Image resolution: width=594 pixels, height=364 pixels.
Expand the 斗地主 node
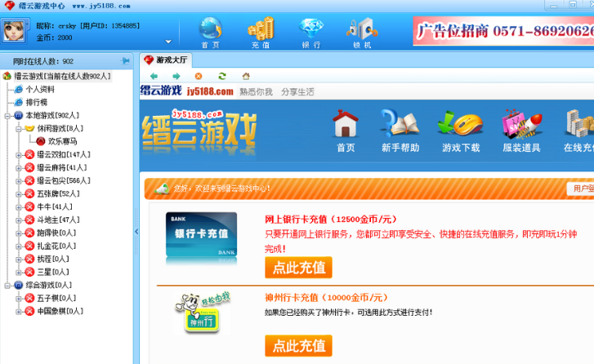(x=19, y=220)
